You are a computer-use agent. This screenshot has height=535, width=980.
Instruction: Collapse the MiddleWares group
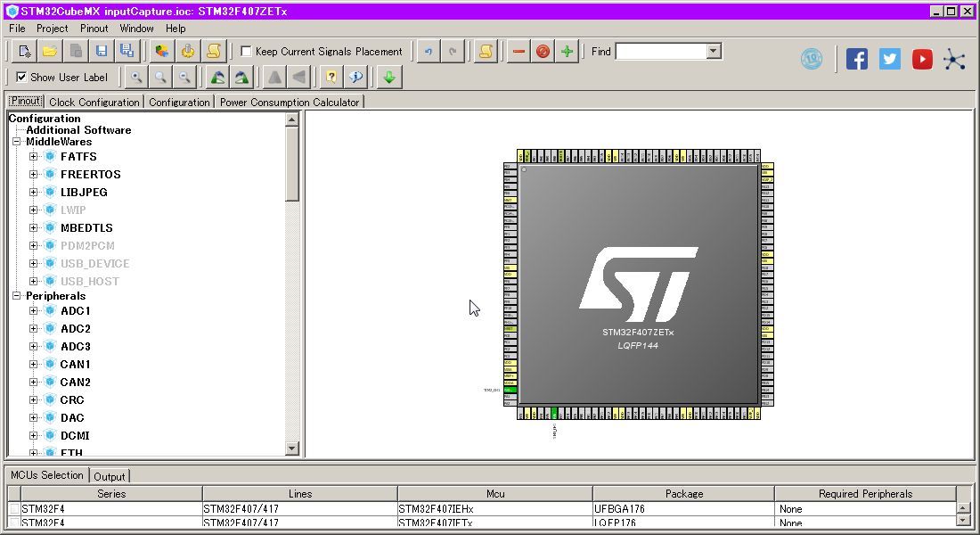(x=16, y=142)
